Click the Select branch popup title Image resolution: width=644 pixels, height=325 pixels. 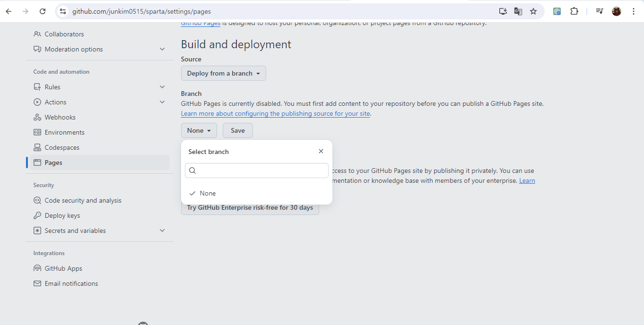209,152
